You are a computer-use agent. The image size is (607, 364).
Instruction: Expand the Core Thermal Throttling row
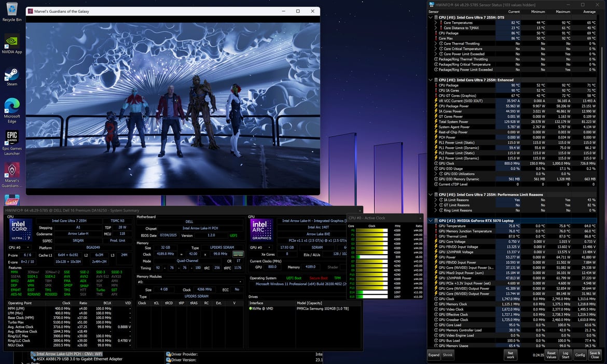436,44
